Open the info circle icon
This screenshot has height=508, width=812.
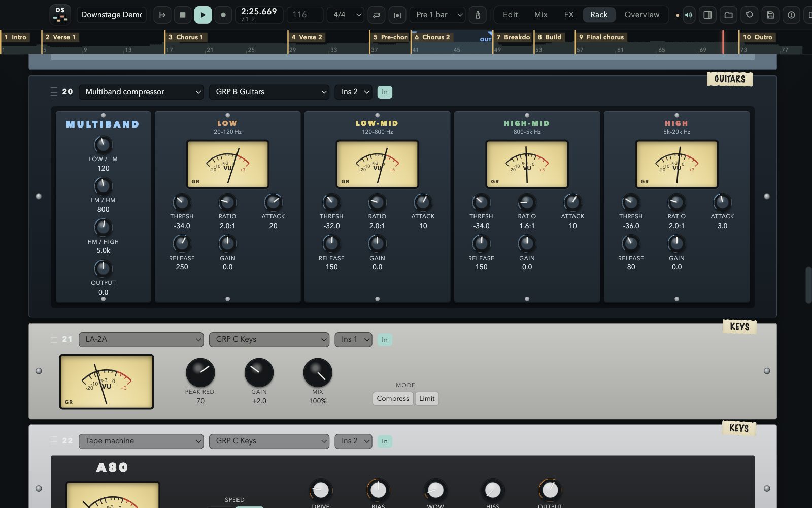[x=791, y=15]
